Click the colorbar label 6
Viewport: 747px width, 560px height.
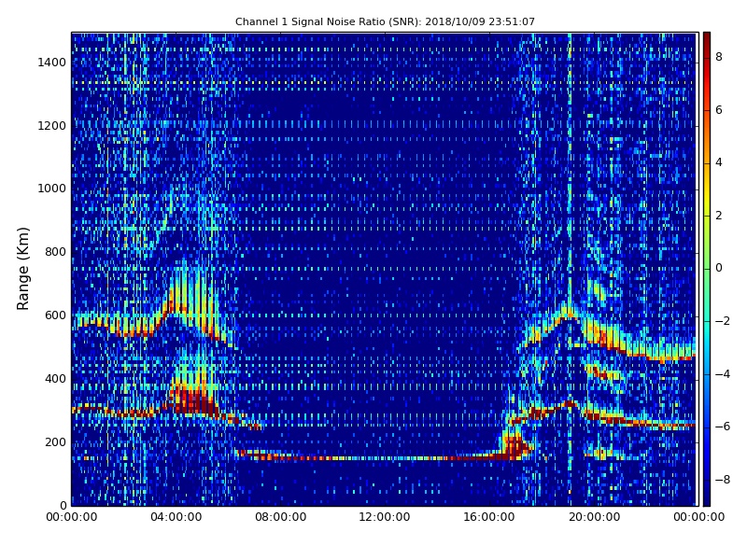click(x=719, y=110)
